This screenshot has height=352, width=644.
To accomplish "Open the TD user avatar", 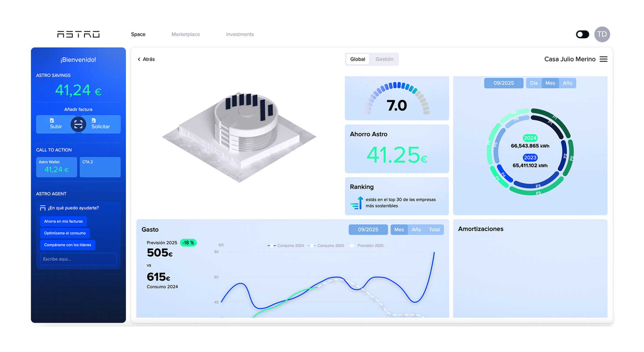I will click(602, 34).
